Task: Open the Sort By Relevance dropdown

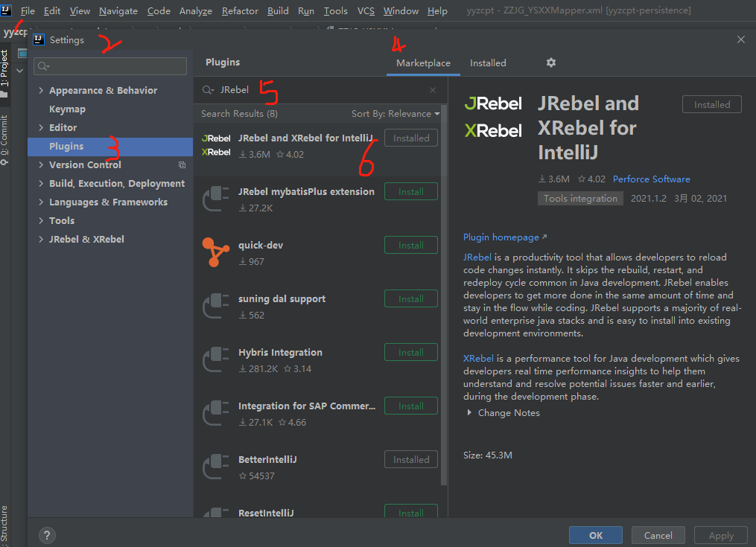Action: point(395,112)
